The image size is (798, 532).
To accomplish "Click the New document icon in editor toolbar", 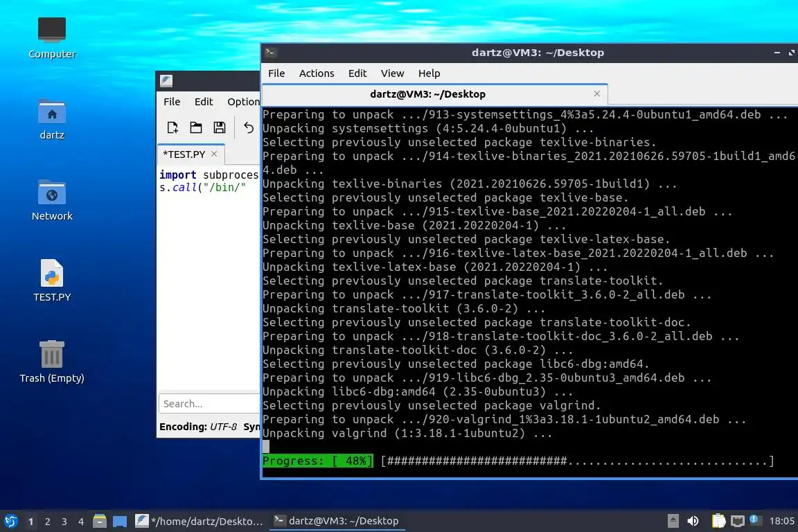I will [x=172, y=127].
